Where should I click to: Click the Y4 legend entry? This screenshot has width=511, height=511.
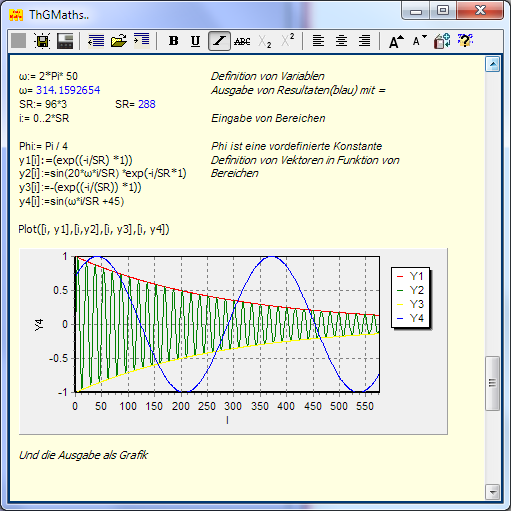[x=410, y=318]
